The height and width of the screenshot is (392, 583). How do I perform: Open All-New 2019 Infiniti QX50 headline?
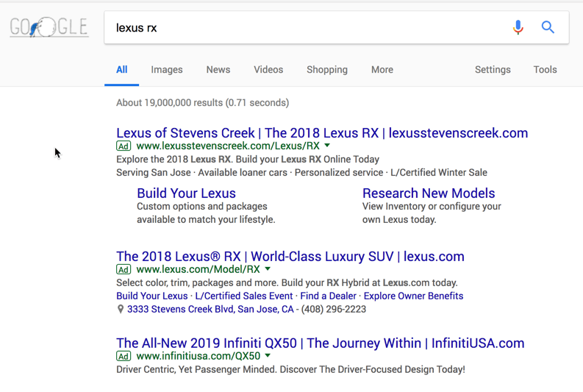tap(321, 343)
